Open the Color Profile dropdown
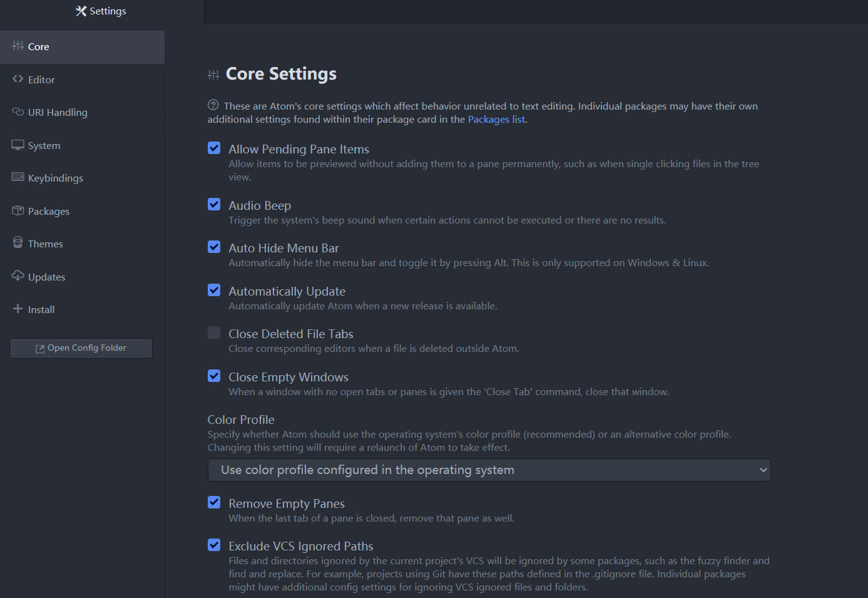Screen dimensions: 868x598 tap(489, 470)
